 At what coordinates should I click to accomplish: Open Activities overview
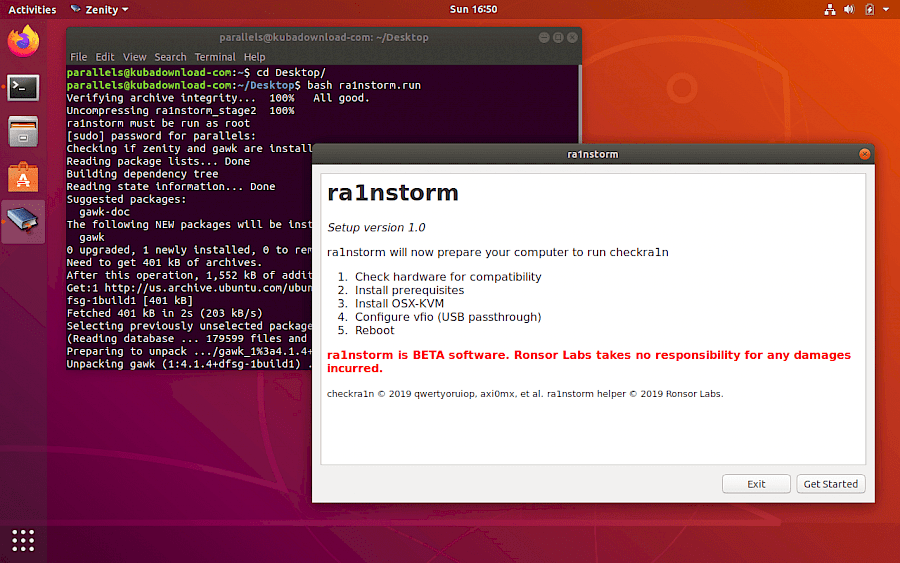coord(32,9)
